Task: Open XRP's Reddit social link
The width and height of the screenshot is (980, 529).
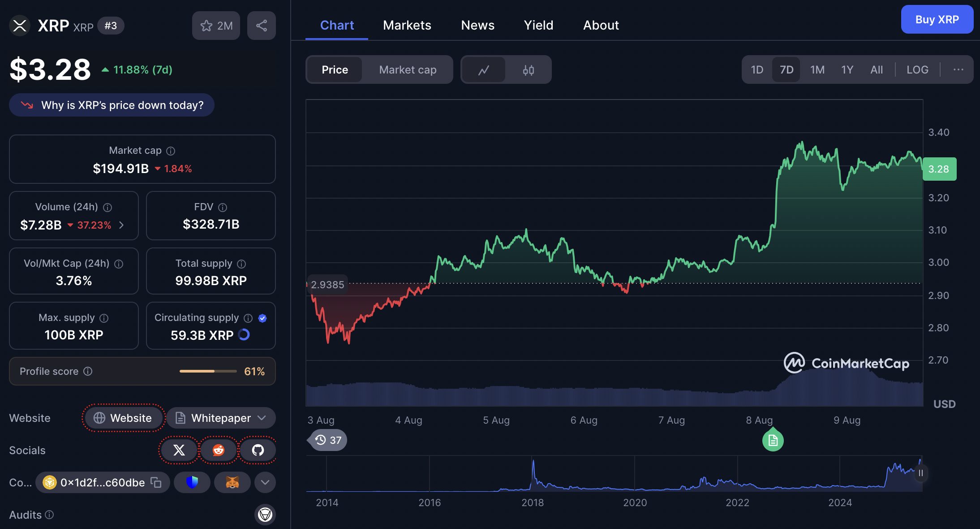Action: pos(218,450)
